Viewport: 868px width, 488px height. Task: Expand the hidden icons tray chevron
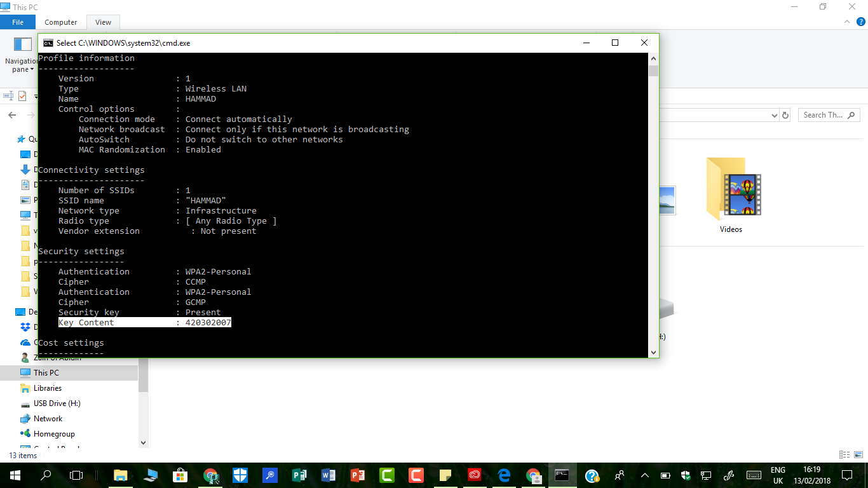[x=644, y=475]
